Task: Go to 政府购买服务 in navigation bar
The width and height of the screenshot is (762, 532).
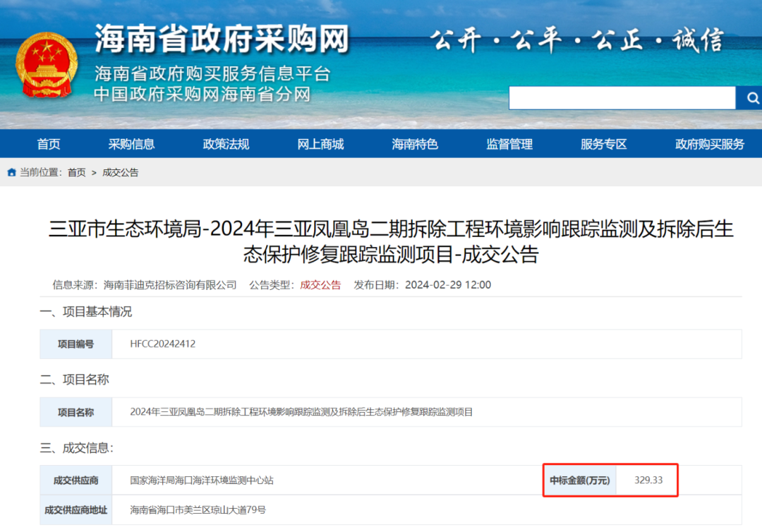Action: coord(710,145)
